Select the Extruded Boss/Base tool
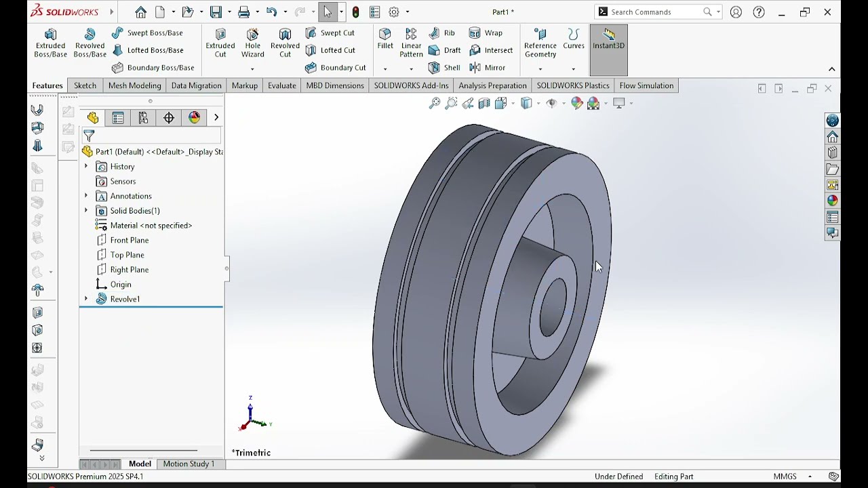The image size is (868, 488). pos(50,43)
